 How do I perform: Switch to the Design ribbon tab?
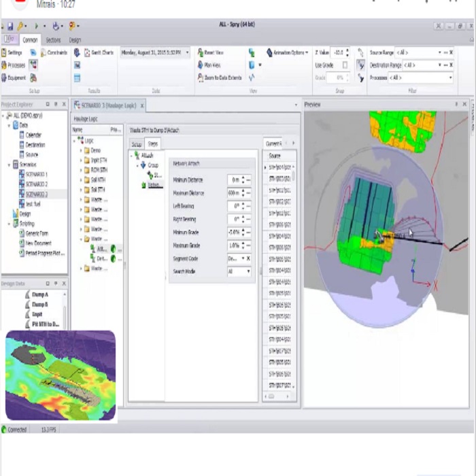coord(75,39)
